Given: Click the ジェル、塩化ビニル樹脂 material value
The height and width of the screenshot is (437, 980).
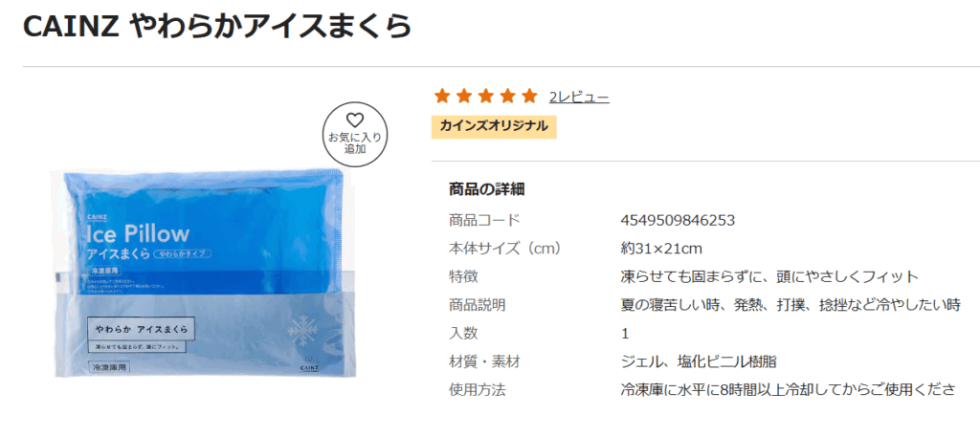Looking at the screenshot, I should (698, 361).
